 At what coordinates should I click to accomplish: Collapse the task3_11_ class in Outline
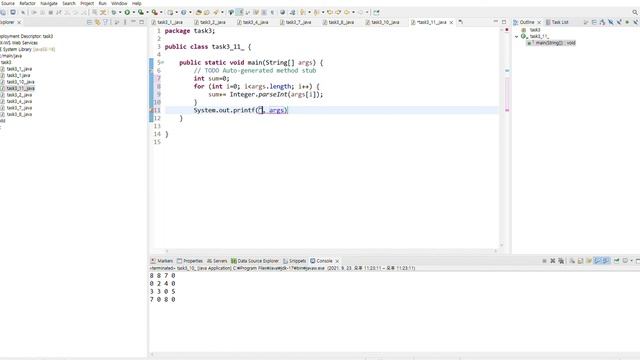pos(517,36)
